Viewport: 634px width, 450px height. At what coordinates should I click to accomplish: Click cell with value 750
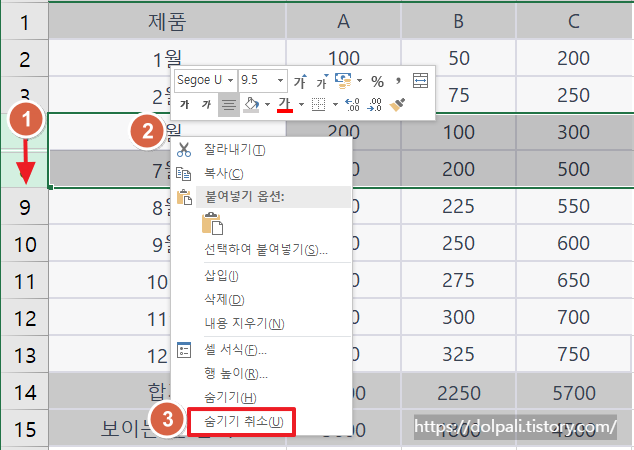click(x=575, y=355)
